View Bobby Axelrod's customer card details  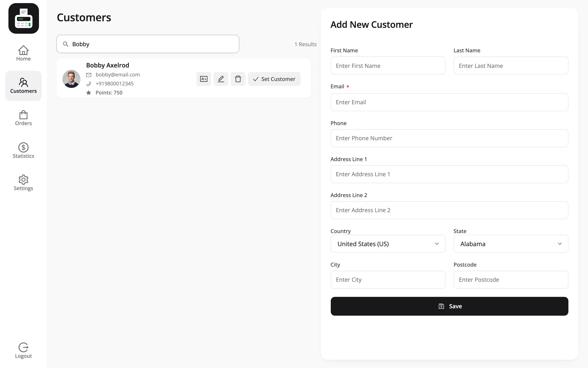click(204, 79)
